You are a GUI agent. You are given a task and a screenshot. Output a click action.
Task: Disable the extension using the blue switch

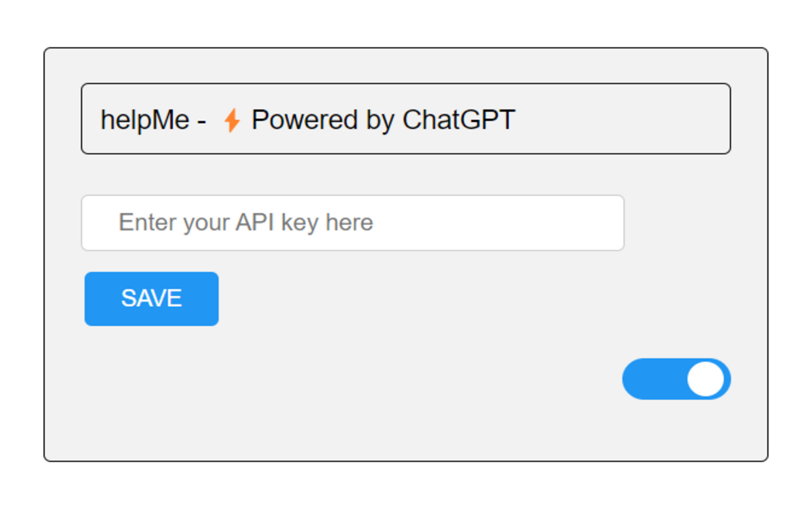coord(676,378)
